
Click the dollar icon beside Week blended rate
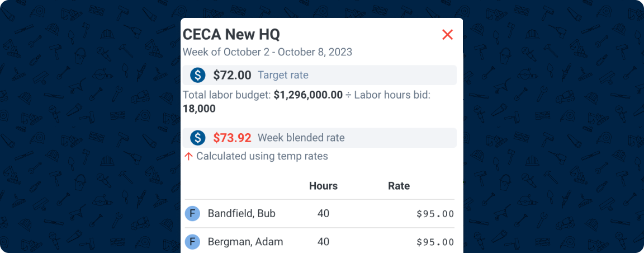[x=197, y=138]
